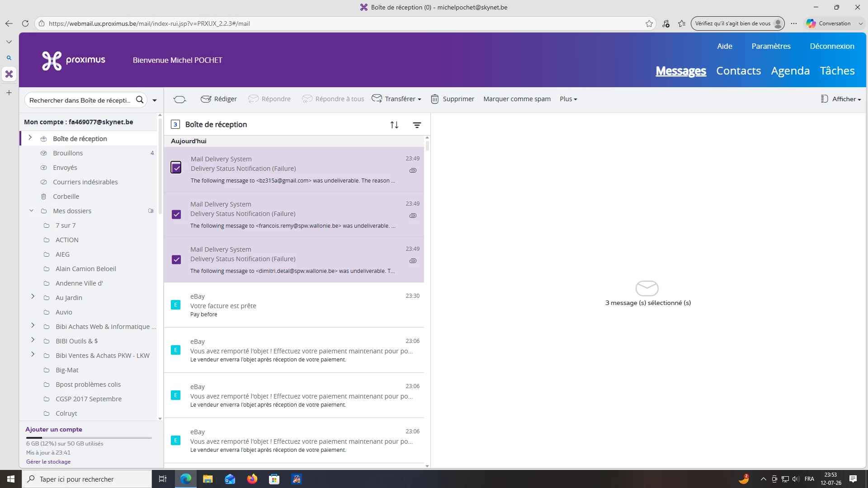Viewport: 868px width, 488px height.
Task: Click the browser back arrow
Action: coord(9,23)
